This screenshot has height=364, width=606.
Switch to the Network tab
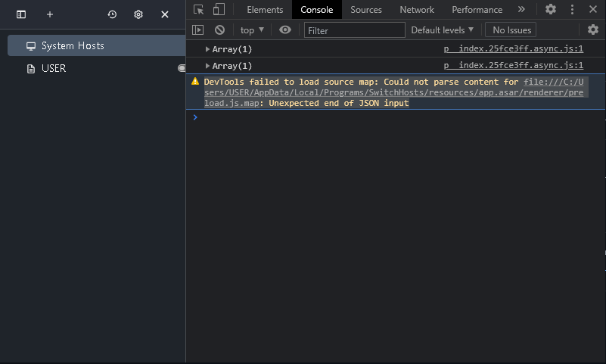(417, 10)
